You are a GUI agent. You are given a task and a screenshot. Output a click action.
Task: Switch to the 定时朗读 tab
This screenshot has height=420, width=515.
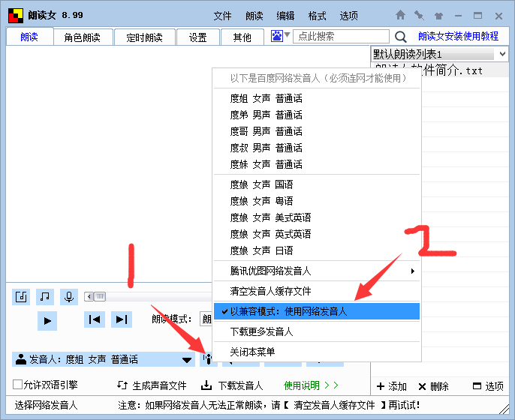[144, 37]
